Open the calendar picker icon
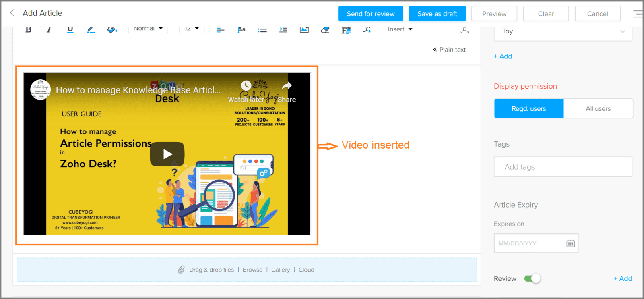 570,243
